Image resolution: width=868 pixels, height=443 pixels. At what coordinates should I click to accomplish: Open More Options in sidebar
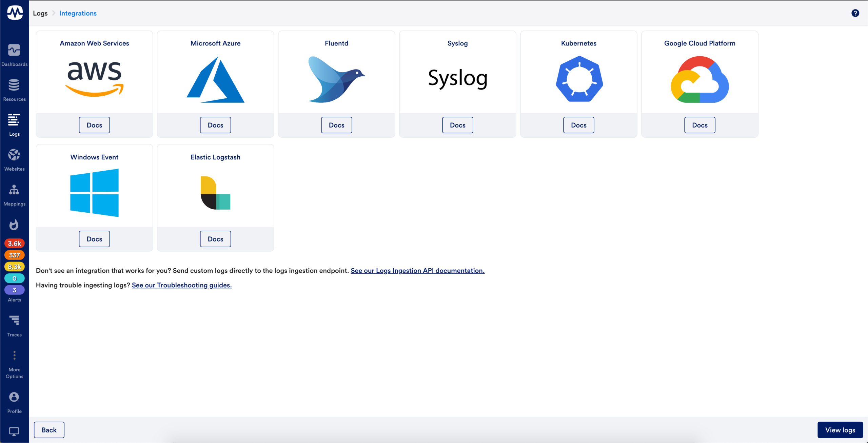click(x=14, y=365)
